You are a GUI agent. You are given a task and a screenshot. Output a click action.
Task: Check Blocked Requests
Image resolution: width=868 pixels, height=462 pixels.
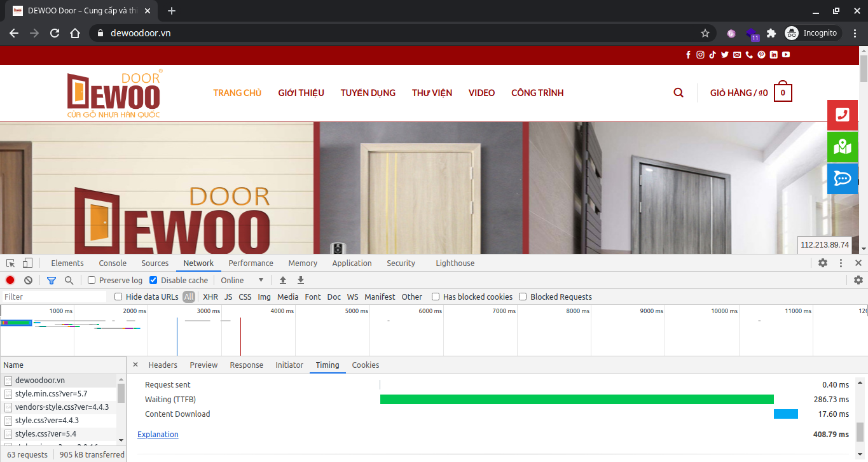click(523, 297)
